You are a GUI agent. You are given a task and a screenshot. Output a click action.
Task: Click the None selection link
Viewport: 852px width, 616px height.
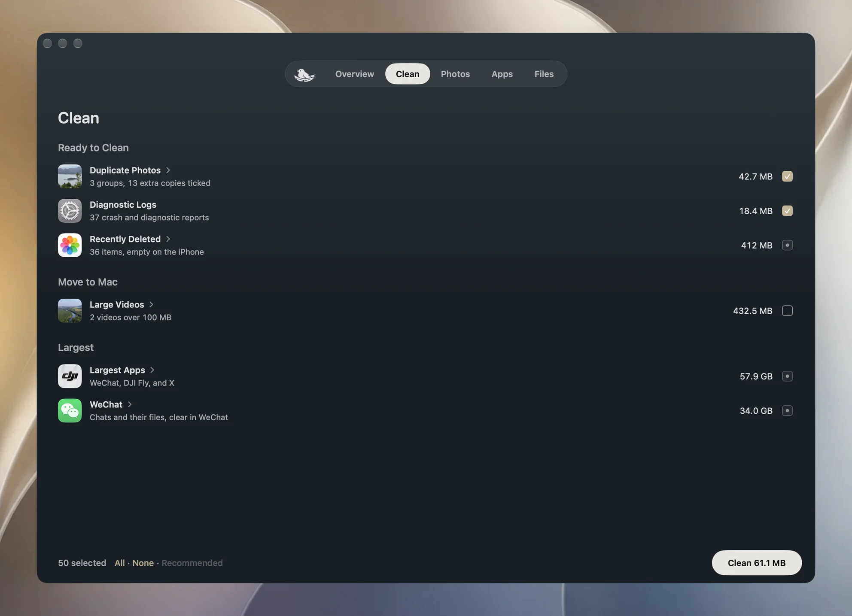[143, 563]
